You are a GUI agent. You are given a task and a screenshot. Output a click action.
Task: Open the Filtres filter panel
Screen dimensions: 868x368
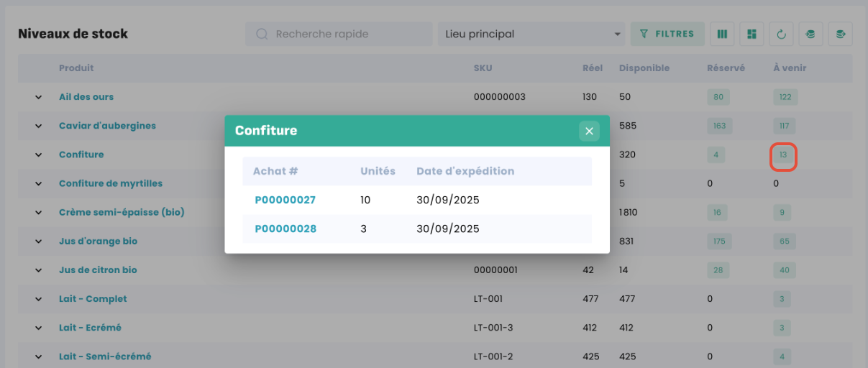coord(667,34)
